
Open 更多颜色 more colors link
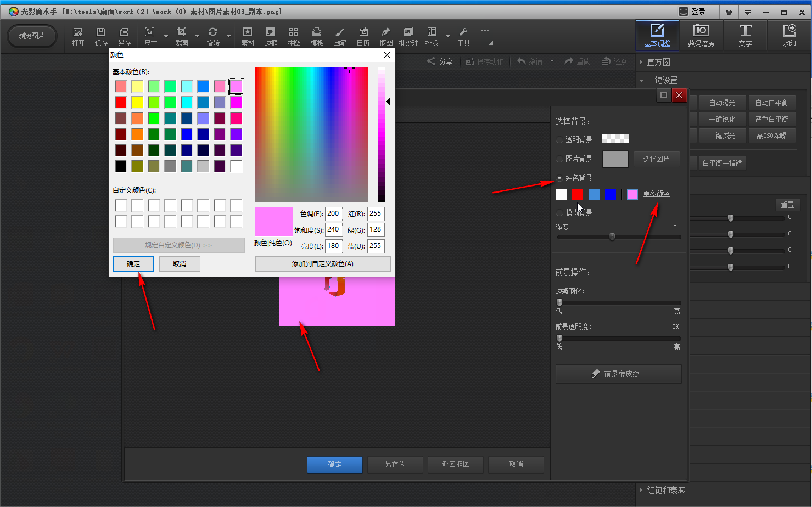tap(656, 194)
